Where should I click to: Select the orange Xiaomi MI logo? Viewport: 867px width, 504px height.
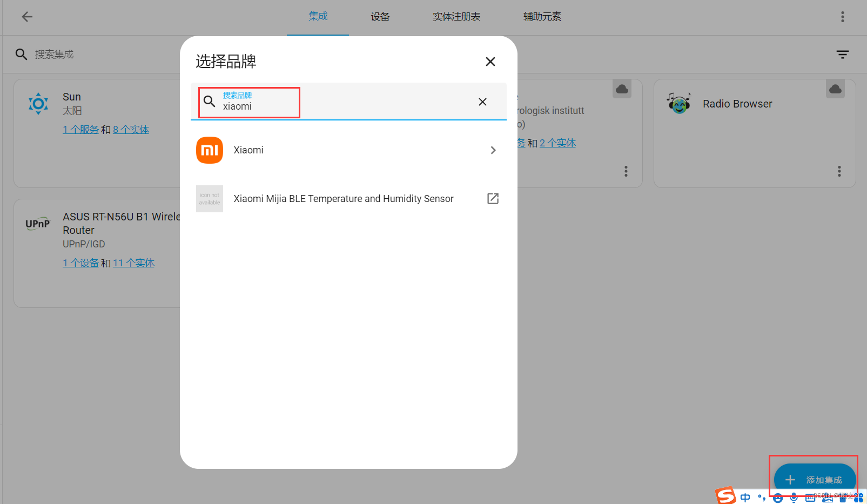point(210,150)
